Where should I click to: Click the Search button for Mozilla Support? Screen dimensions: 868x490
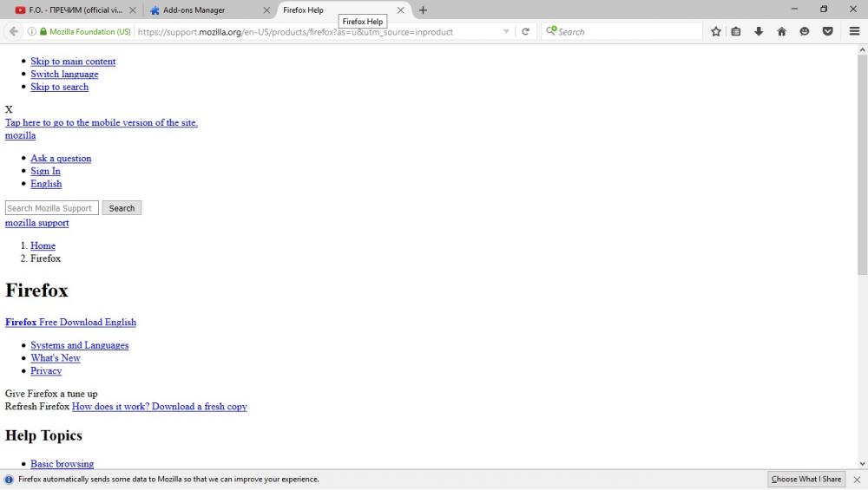click(x=122, y=208)
